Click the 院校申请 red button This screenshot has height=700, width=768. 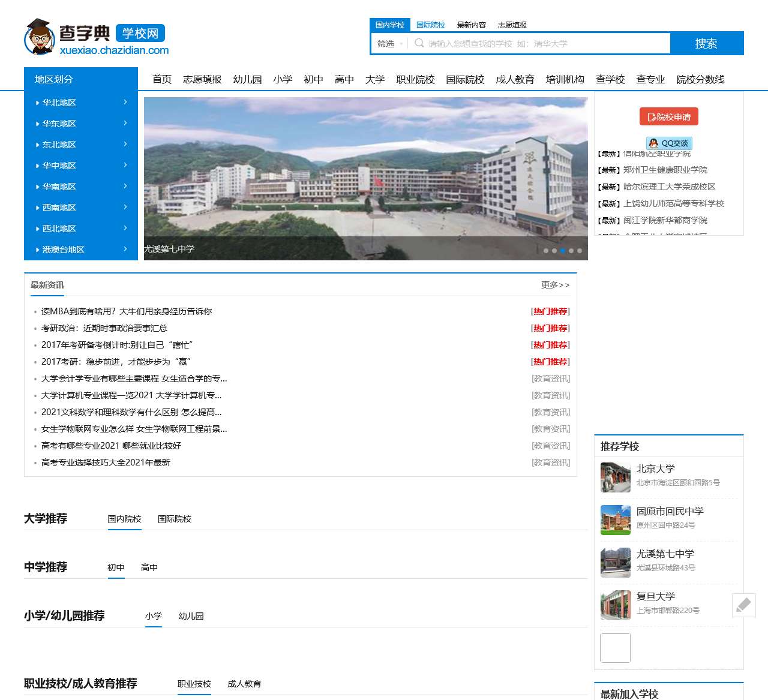point(669,116)
